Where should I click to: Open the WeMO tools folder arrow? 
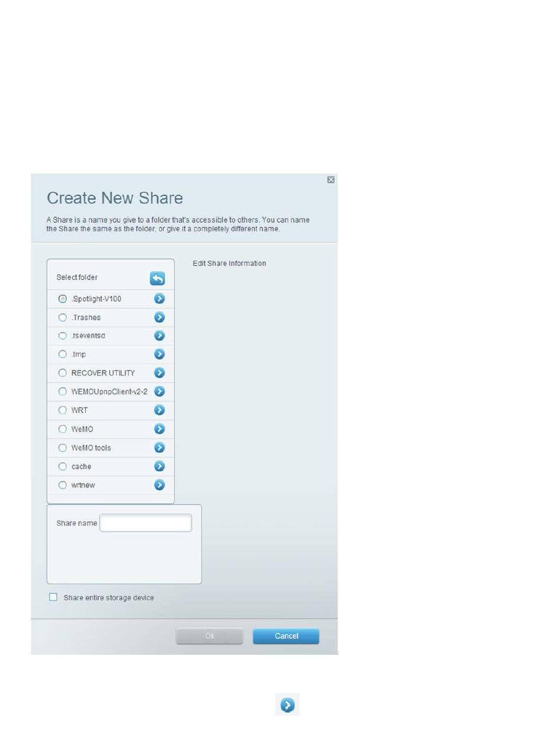[x=159, y=448]
